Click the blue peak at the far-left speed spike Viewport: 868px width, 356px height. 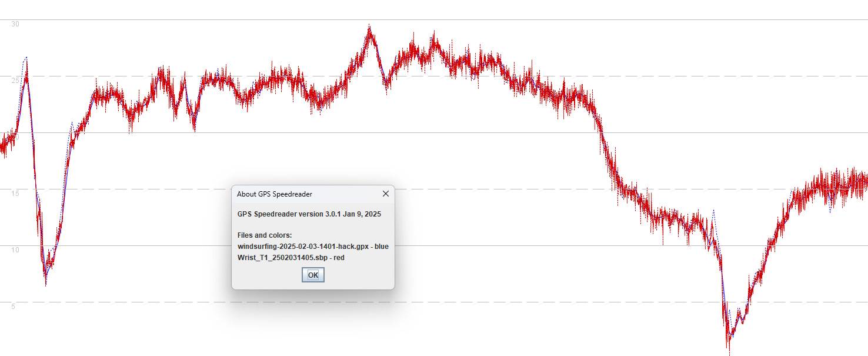[x=25, y=58]
